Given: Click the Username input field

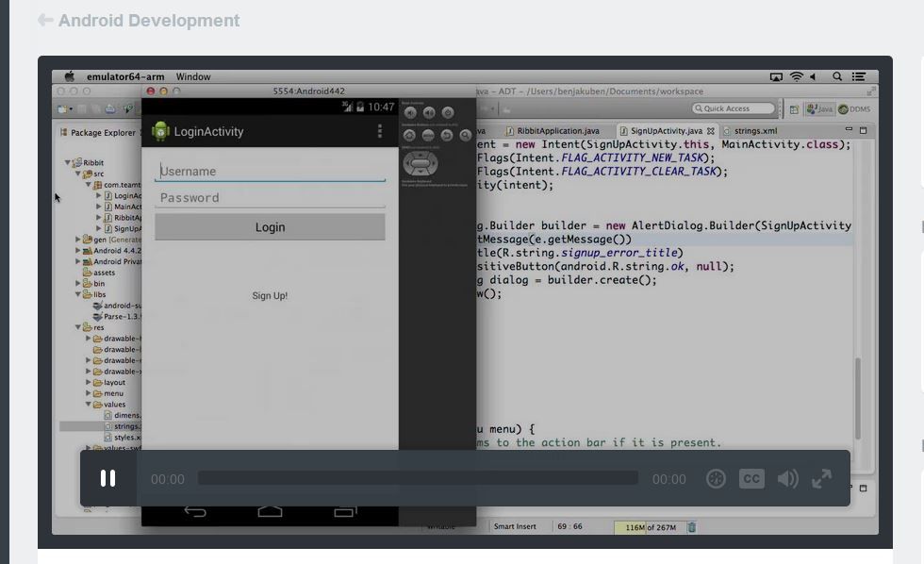Looking at the screenshot, I should click(x=270, y=172).
